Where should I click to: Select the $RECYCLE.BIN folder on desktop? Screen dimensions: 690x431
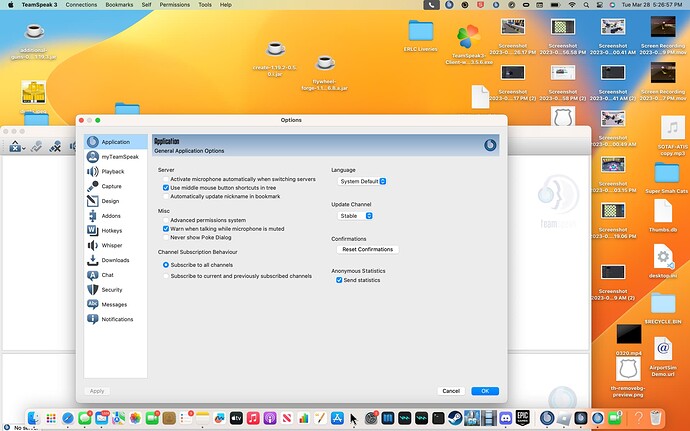[x=663, y=308]
